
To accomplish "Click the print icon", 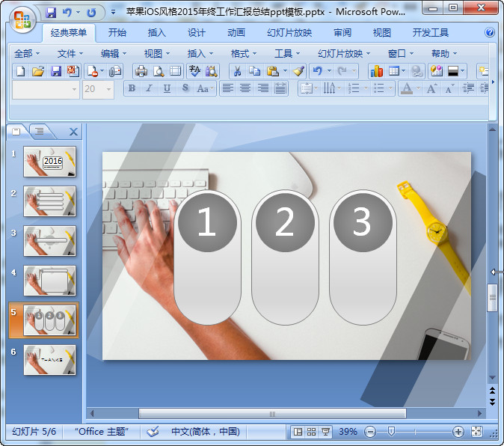I will (x=141, y=71).
